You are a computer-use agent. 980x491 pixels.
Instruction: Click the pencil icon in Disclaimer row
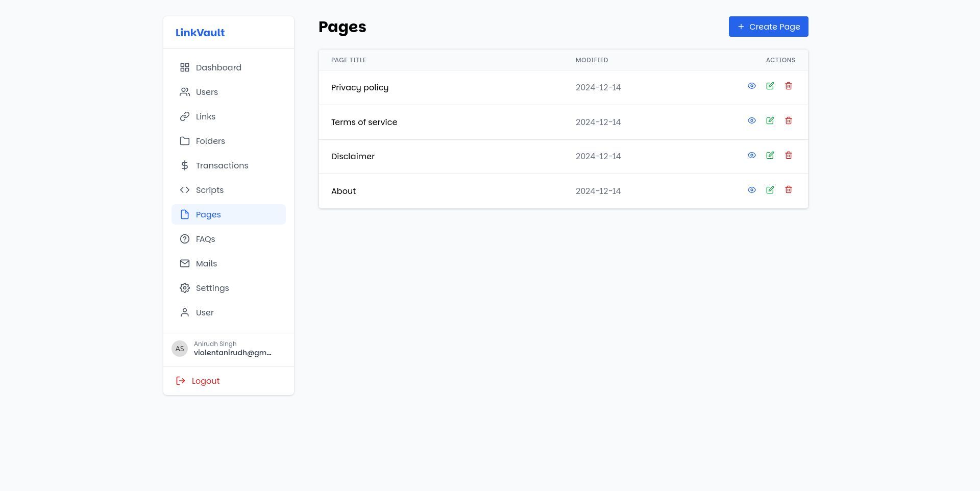770,156
